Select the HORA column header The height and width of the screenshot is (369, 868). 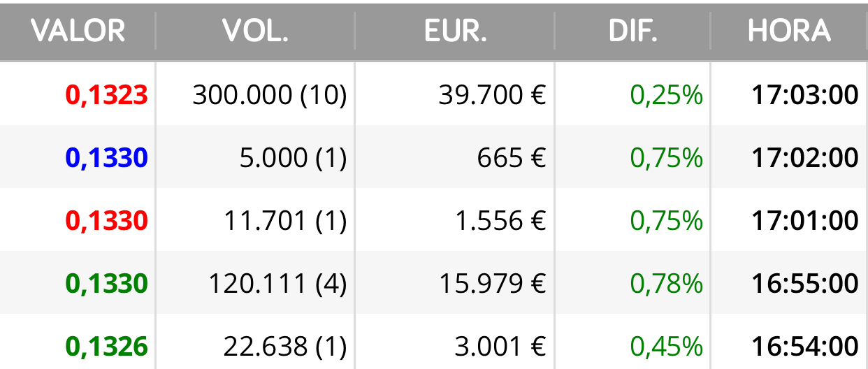pos(790,31)
